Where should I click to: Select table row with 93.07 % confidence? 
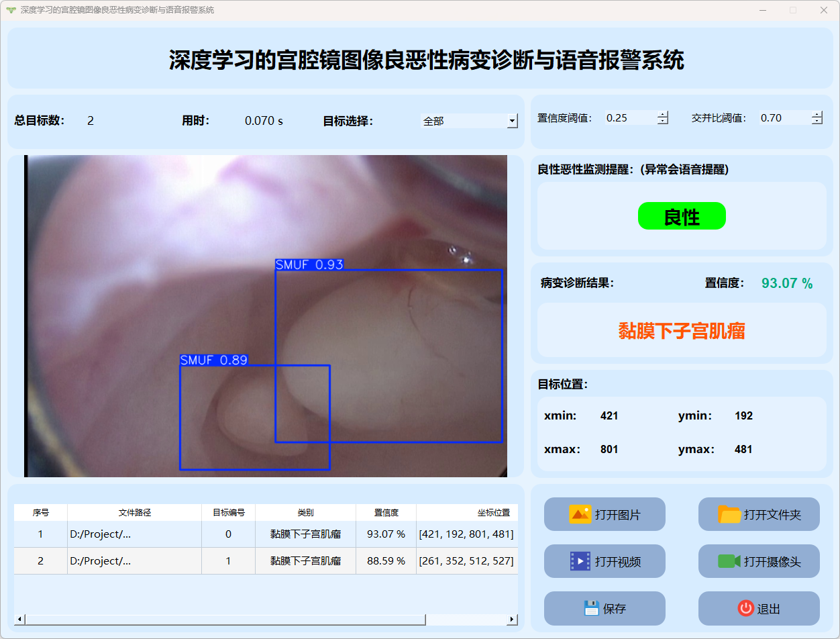tap(266, 534)
